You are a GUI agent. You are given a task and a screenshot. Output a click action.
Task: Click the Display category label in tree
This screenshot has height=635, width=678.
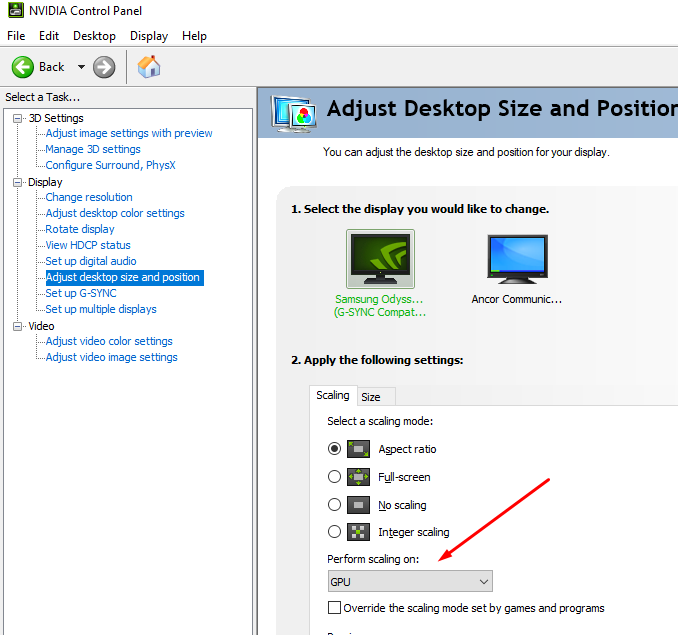45,182
